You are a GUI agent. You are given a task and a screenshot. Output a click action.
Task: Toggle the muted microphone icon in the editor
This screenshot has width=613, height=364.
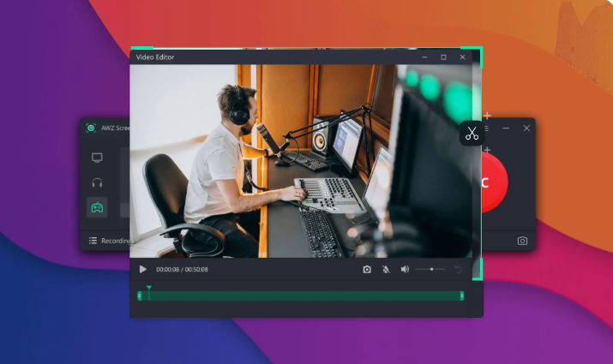386,270
